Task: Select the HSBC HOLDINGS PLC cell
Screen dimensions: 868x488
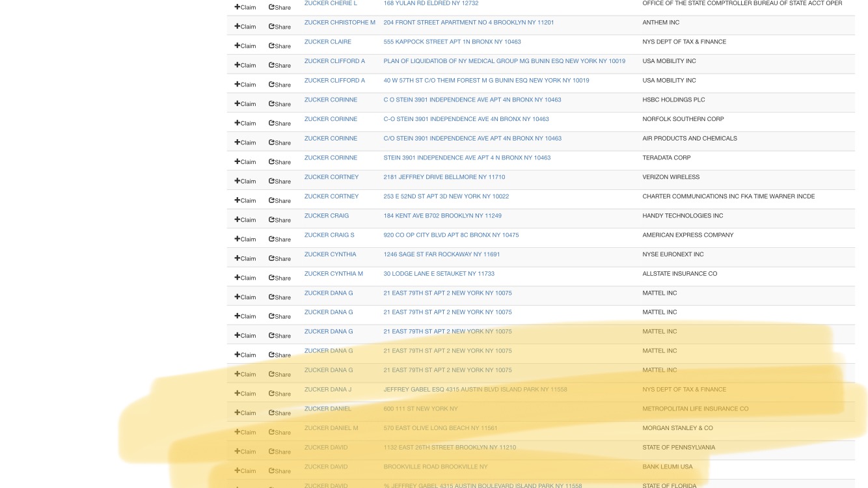Action: click(673, 100)
